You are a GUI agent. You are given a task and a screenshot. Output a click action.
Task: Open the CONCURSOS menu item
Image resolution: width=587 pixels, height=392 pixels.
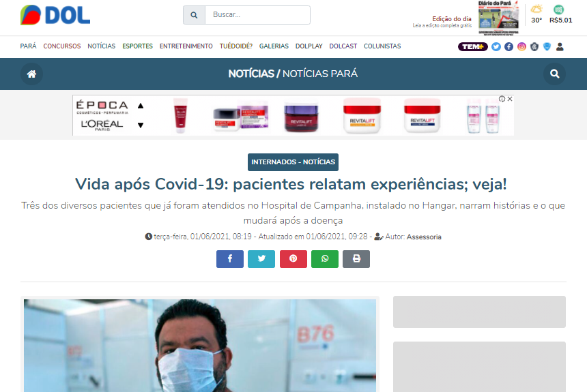62,46
